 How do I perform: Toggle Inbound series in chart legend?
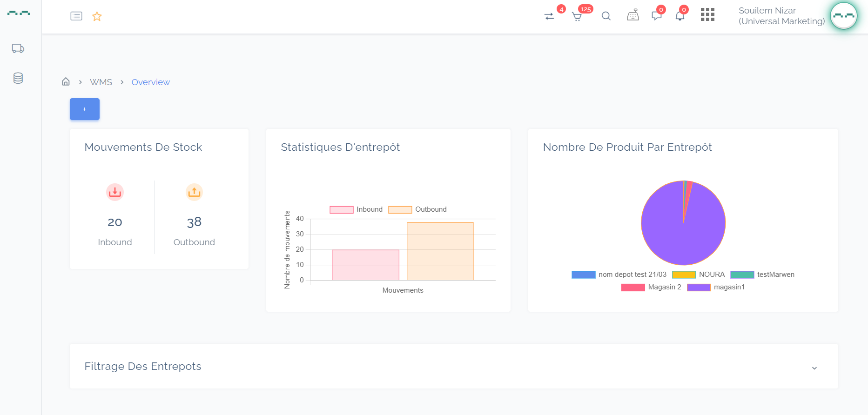(x=356, y=209)
